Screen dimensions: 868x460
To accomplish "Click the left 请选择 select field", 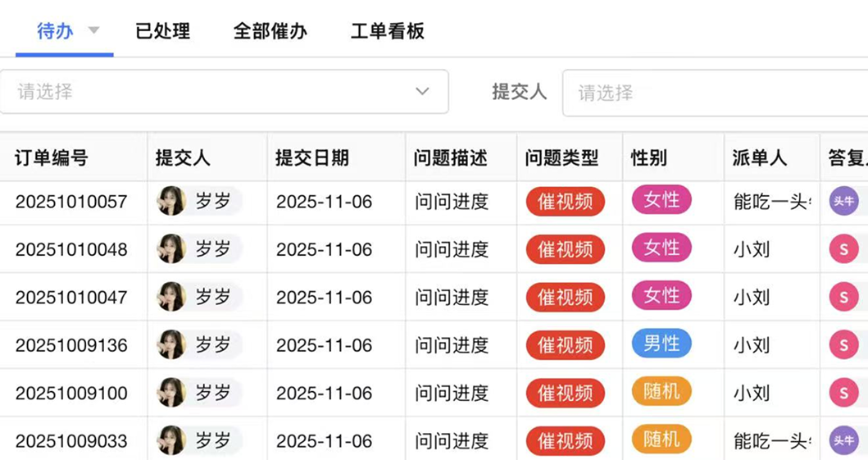I will click(225, 91).
